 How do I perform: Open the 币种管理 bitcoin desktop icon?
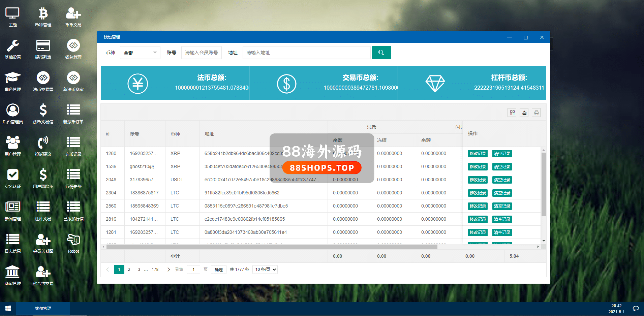coord(43,17)
